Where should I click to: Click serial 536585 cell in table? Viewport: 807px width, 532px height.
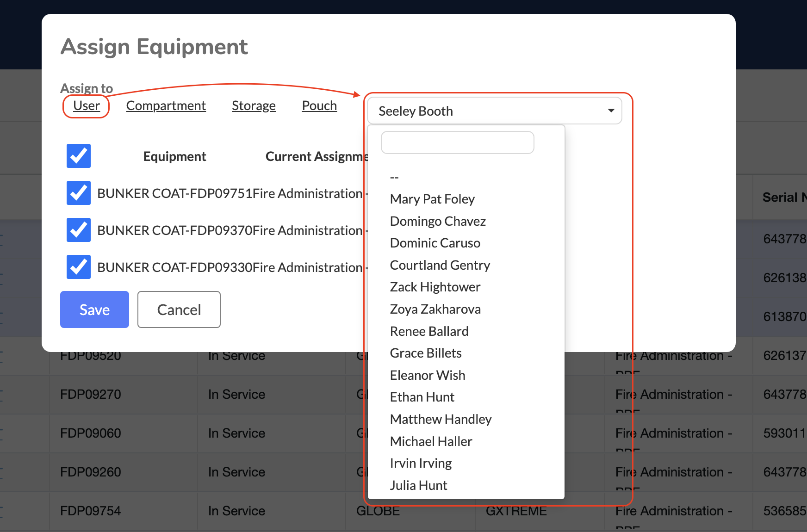[x=785, y=511]
